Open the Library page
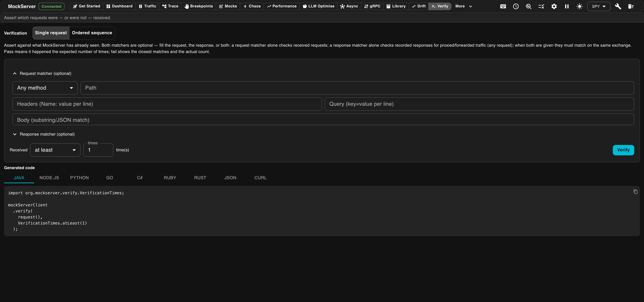 [x=396, y=6]
